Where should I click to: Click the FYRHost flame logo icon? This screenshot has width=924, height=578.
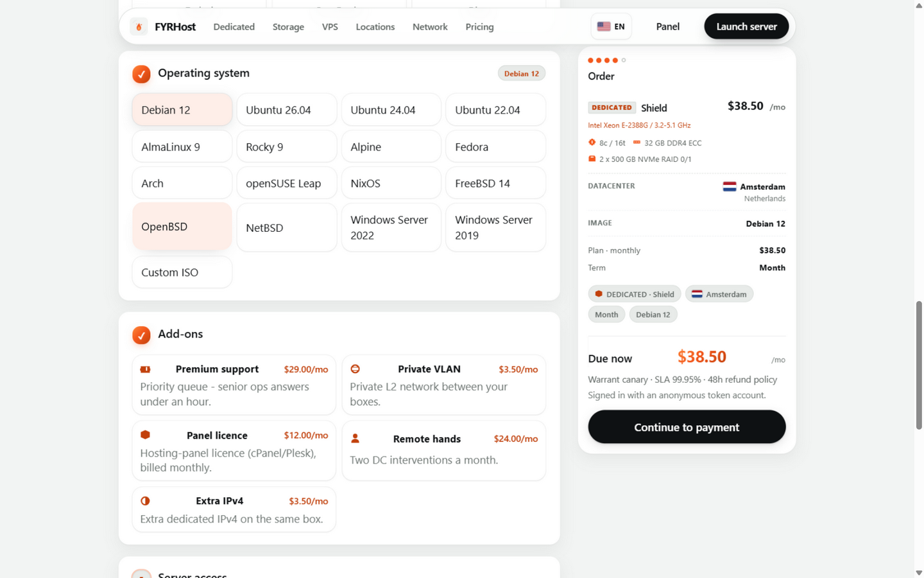(x=139, y=26)
